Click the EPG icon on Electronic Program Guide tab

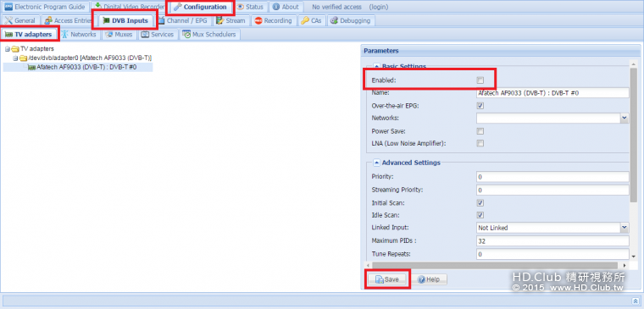click(8, 7)
